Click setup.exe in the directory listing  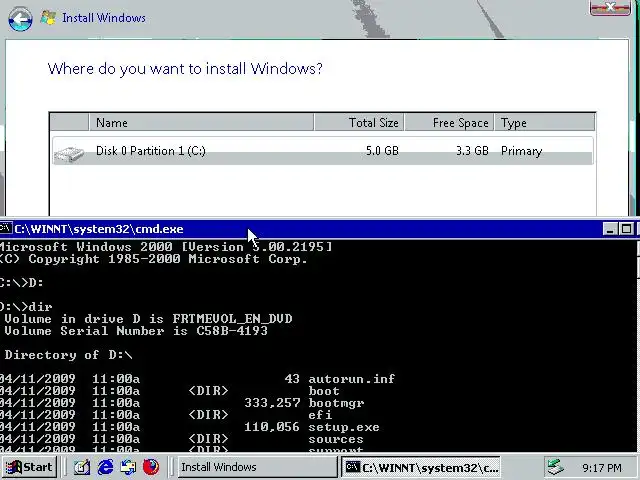pos(344,427)
